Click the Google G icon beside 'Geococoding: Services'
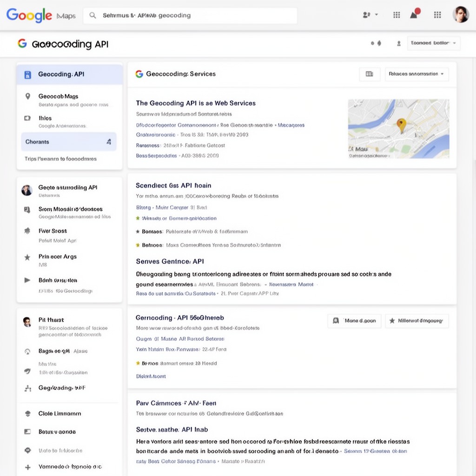 (139, 74)
